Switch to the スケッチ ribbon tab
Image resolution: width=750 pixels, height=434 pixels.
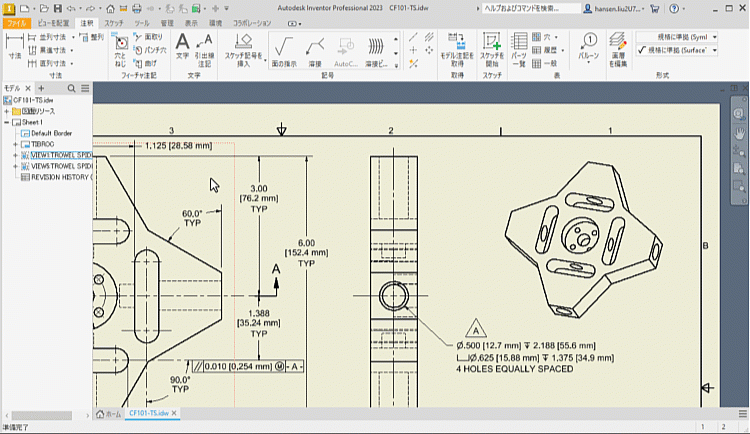point(113,21)
